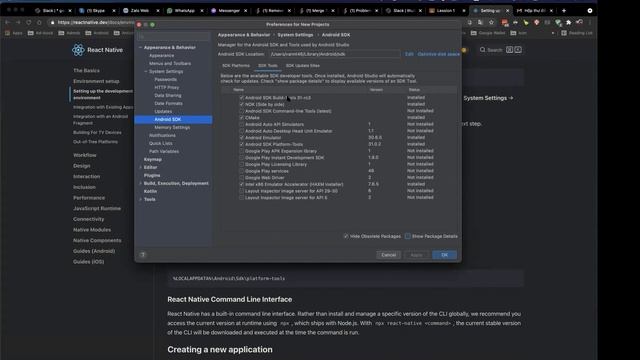640x360 pixels.
Task: Close the WhatsApp browser tab
Action: coord(202,11)
